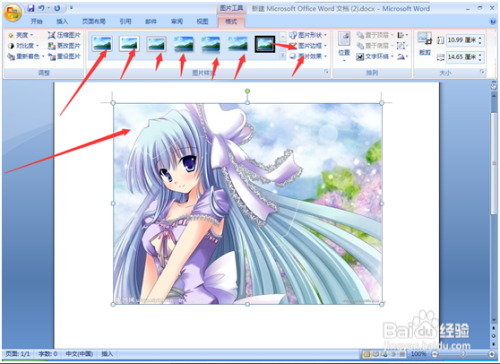Open 亮度 (Brightness) dropdown
Viewport: 500px width, 364px height.
[x=21, y=35]
